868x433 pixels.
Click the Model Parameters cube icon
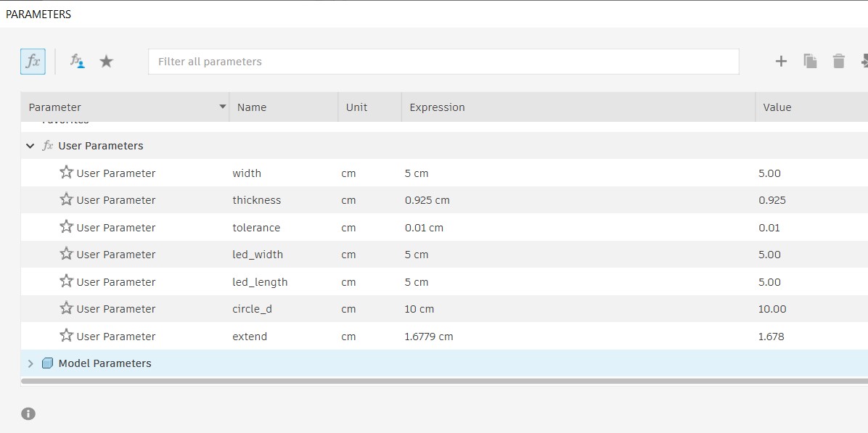[x=48, y=363]
